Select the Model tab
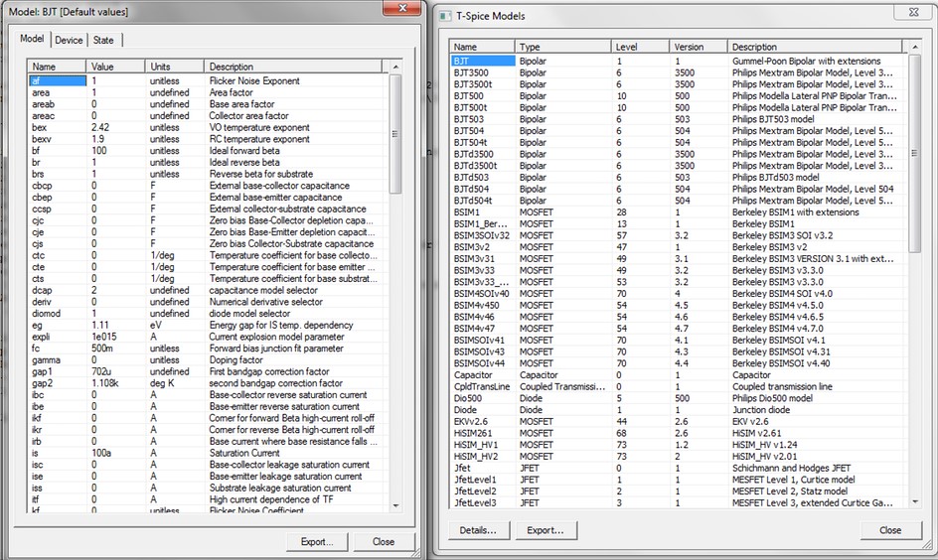Image resolution: width=938 pixels, height=560 pixels. click(32, 39)
